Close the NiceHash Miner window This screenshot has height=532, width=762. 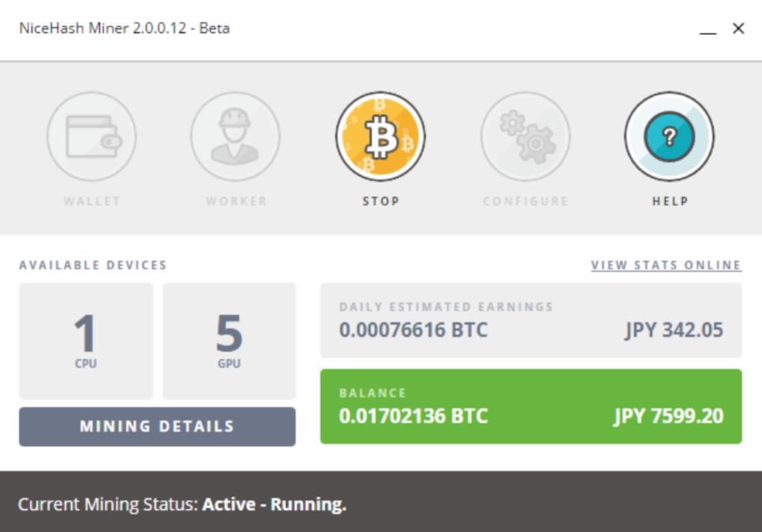click(738, 29)
